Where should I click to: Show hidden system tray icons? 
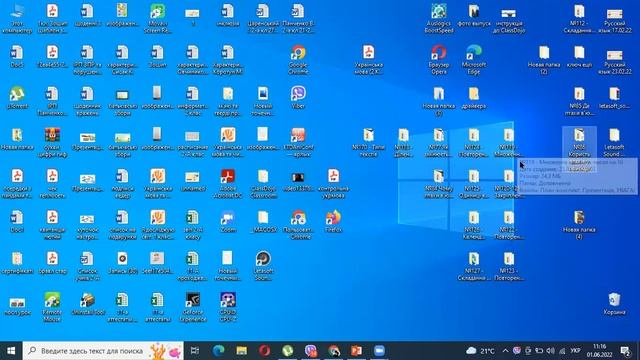(x=505, y=351)
